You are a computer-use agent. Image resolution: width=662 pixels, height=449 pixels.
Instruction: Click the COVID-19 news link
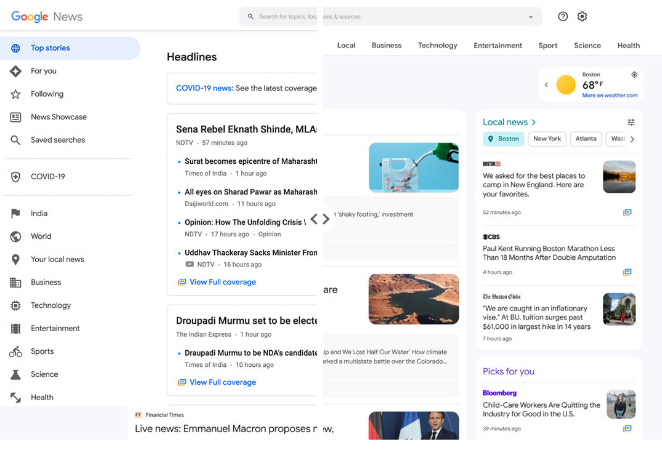204,88
